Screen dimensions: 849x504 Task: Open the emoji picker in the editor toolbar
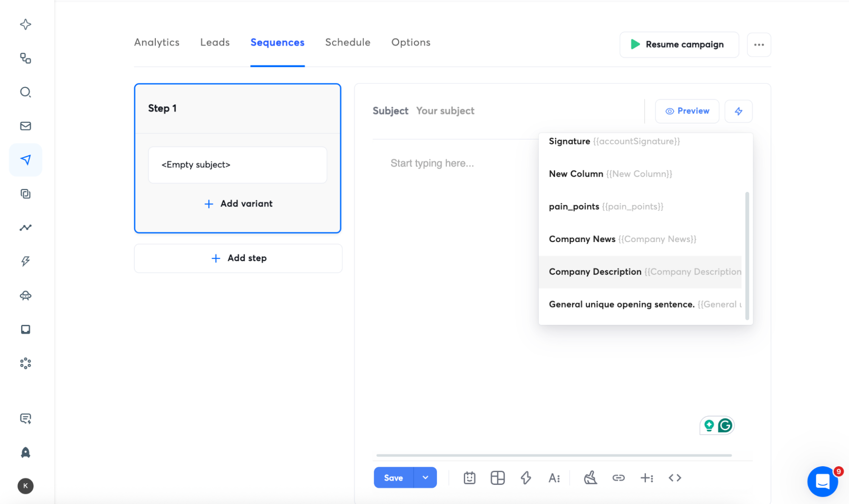pos(469,477)
